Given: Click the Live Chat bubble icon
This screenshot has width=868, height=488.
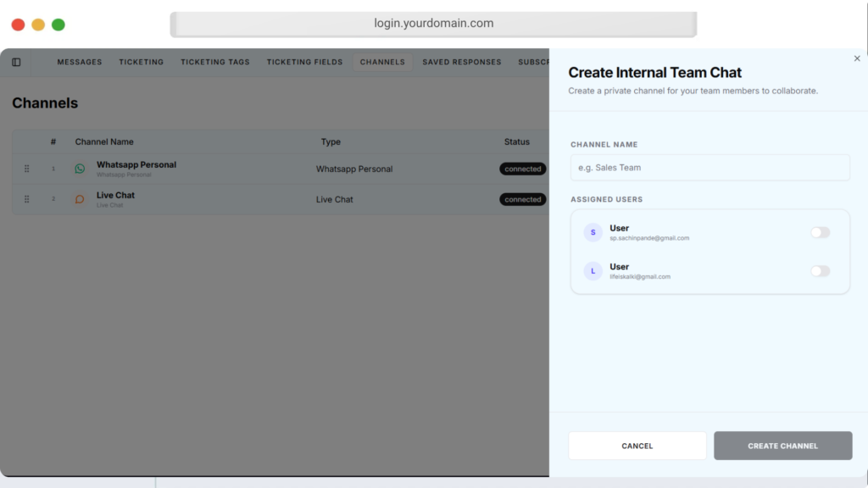Looking at the screenshot, I should click(x=80, y=199).
